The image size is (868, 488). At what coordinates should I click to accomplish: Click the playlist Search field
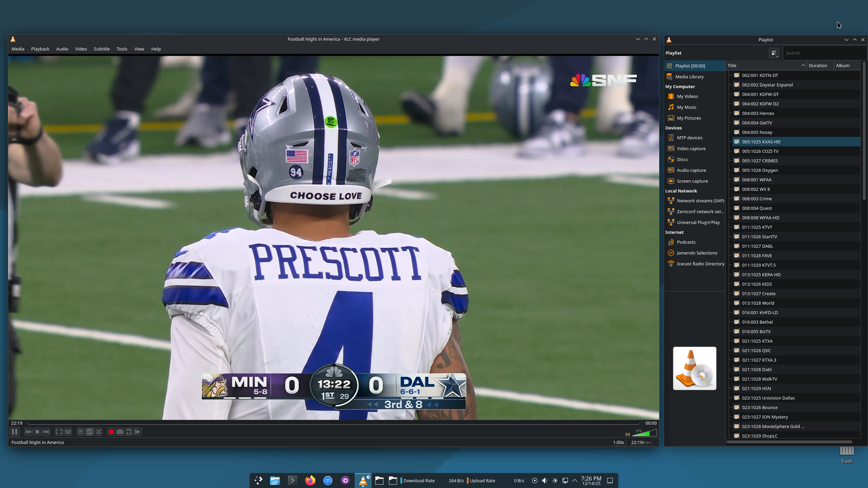824,53
